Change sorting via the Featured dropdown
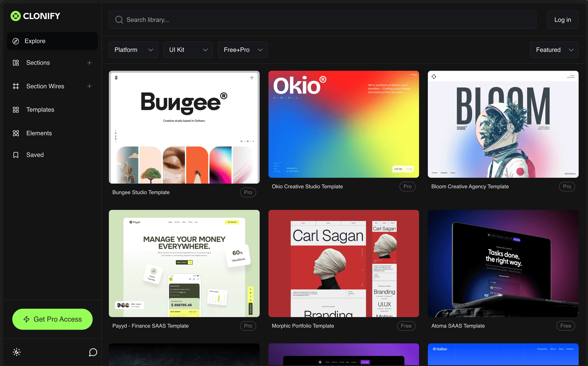The height and width of the screenshot is (366, 588). (554, 50)
